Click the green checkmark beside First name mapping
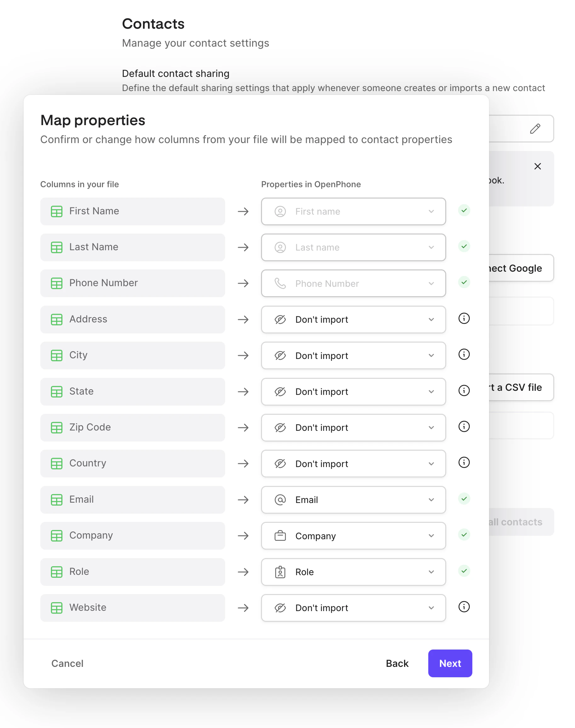 tap(464, 211)
